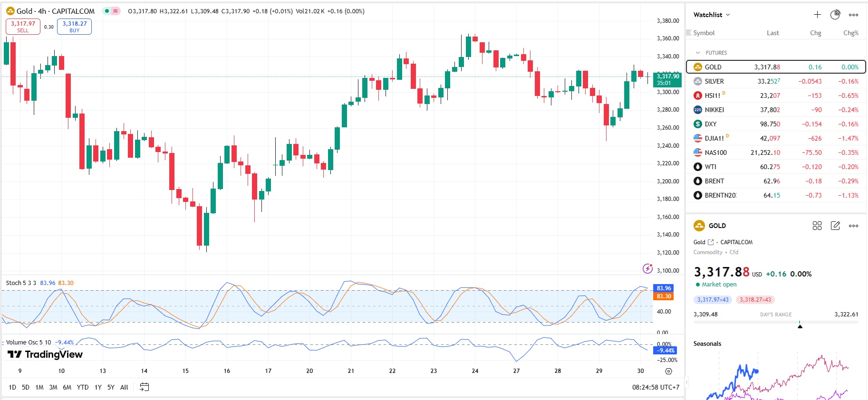Screen dimensions: 868x400
Task: Click the purple lightning flash icon on chart
Action: (x=647, y=269)
